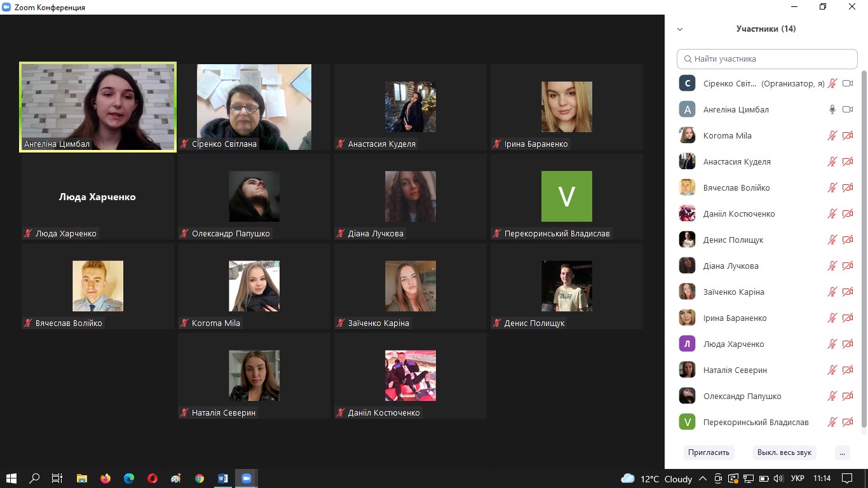The height and width of the screenshot is (488, 868).
Task: Click the camera icon in the Організатор row
Action: [x=847, y=83]
